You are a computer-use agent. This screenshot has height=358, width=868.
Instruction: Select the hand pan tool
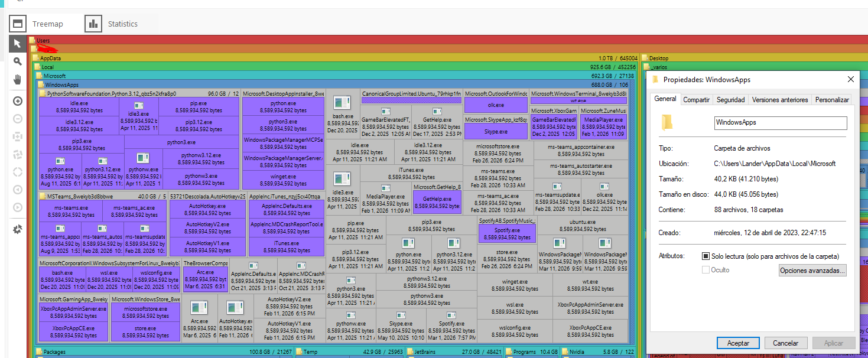[x=17, y=79]
